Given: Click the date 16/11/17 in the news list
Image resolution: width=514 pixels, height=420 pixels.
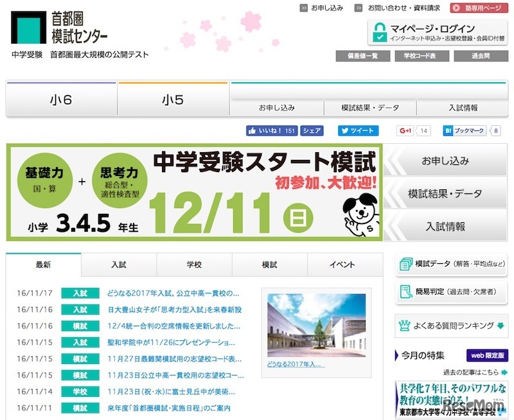Looking at the screenshot, I should click(35, 293).
